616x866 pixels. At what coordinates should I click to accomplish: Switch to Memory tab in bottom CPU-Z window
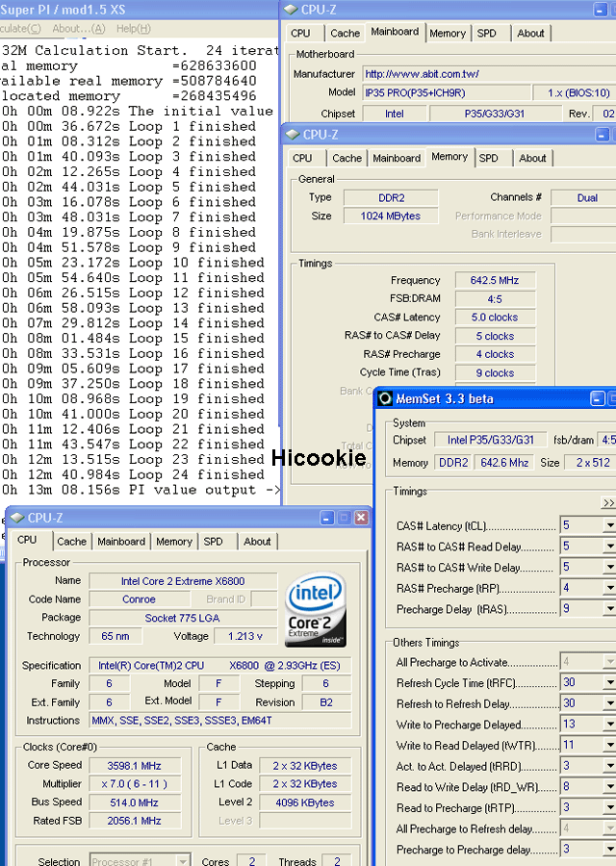pos(173,541)
